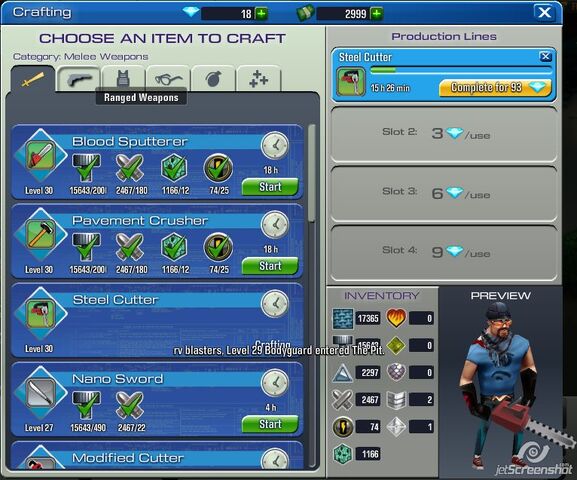Unlock production Slot 4 for 9 gems
The height and width of the screenshot is (480, 577).
[443, 253]
